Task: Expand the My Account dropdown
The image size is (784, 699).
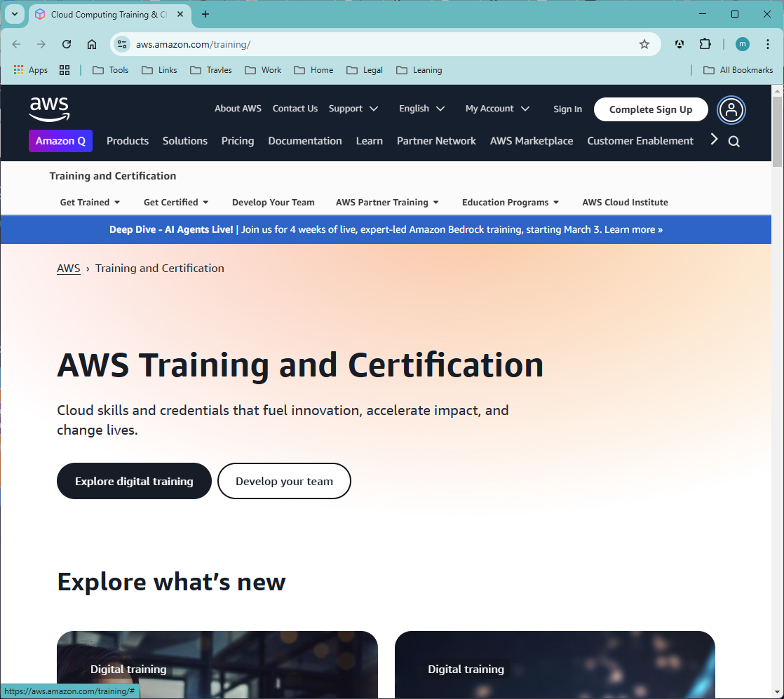Action: tap(497, 109)
